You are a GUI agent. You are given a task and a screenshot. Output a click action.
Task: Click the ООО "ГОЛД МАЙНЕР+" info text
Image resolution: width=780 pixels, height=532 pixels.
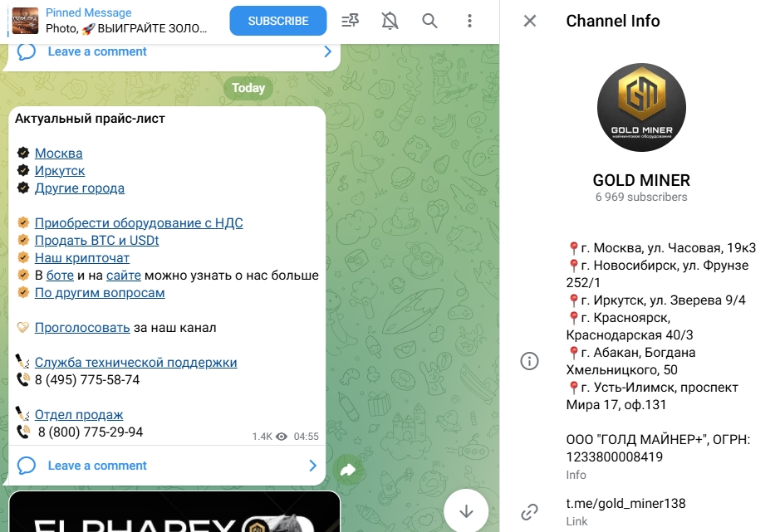click(x=658, y=448)
